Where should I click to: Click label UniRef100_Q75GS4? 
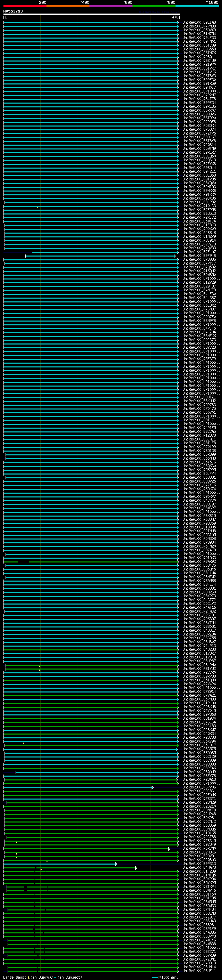199,129
